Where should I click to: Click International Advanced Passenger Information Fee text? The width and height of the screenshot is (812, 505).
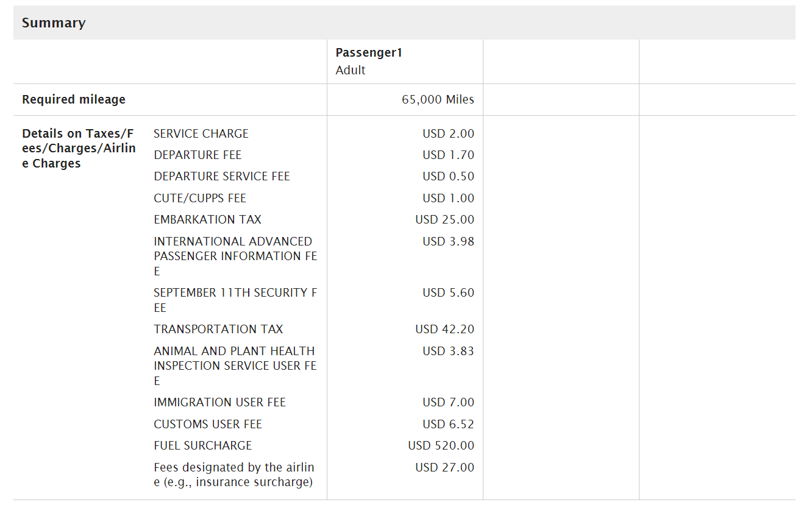click(x=235, y=256)
